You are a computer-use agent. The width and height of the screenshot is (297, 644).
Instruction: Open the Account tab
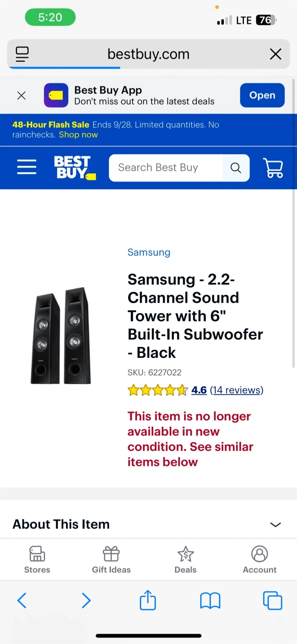coord(259,559)
